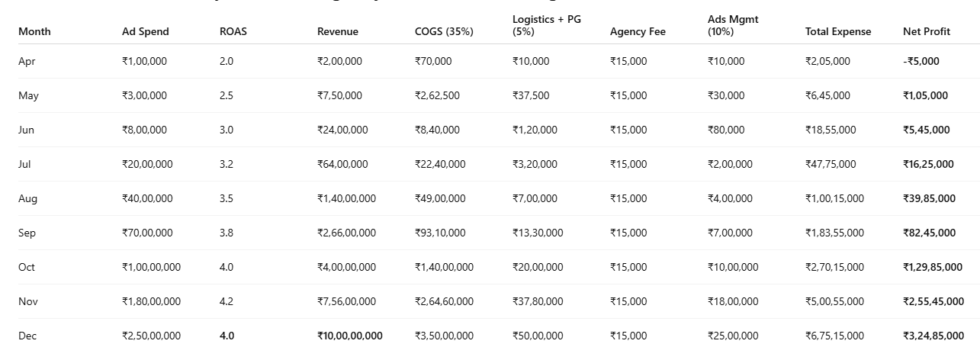
Task: Select the Apr month row label
Action: (x=27, y=61)
